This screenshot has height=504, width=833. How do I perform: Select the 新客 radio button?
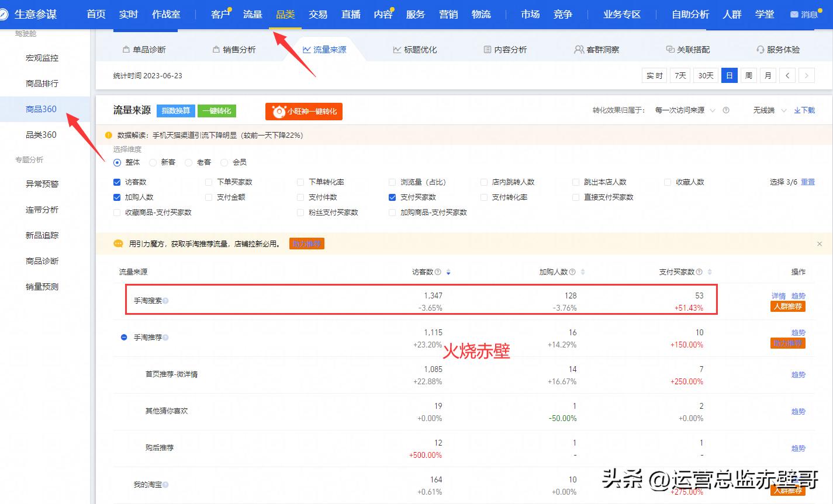[153, 162]
